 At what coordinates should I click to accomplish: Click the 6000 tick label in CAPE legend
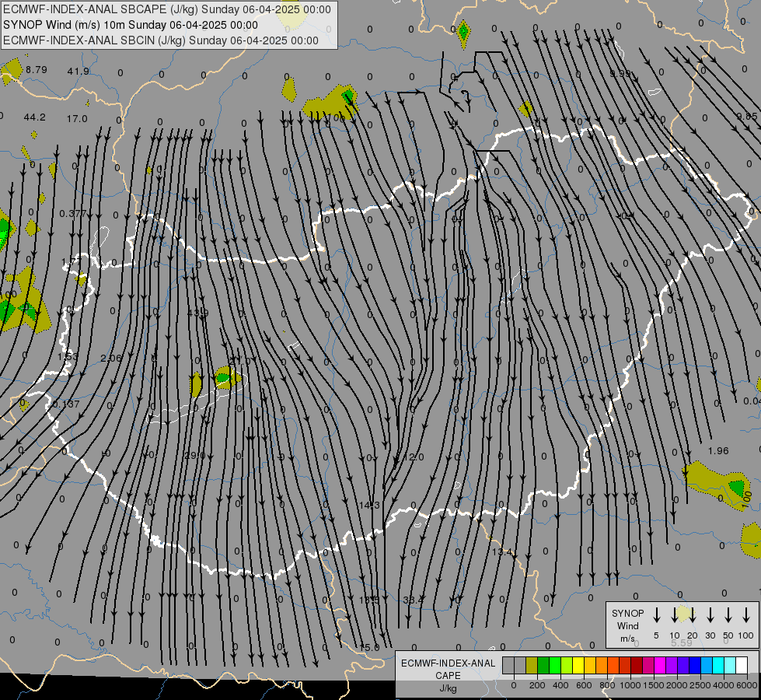click(x=747, y=685)
